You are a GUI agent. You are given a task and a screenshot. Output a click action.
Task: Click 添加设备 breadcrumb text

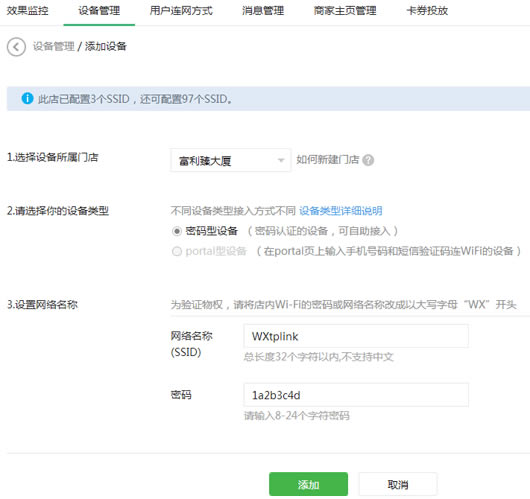[x=106, y=46]
